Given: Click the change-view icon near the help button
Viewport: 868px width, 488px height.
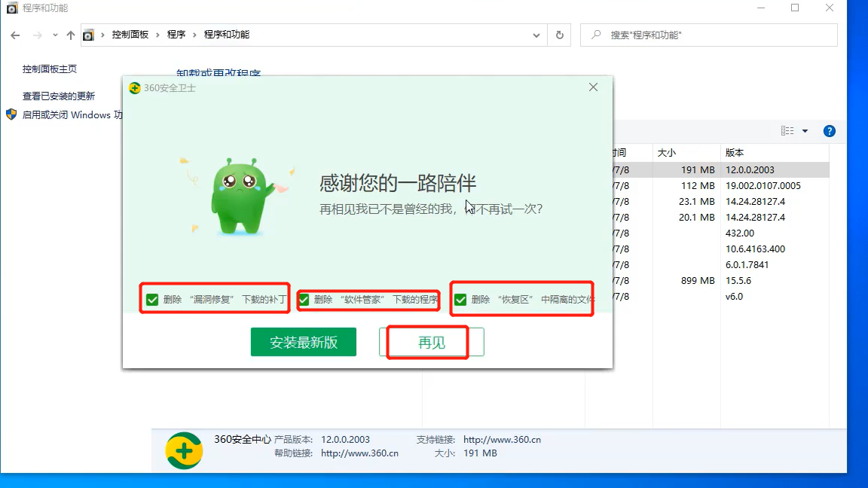Looking at the screenshot, I should tap(787, 130).
